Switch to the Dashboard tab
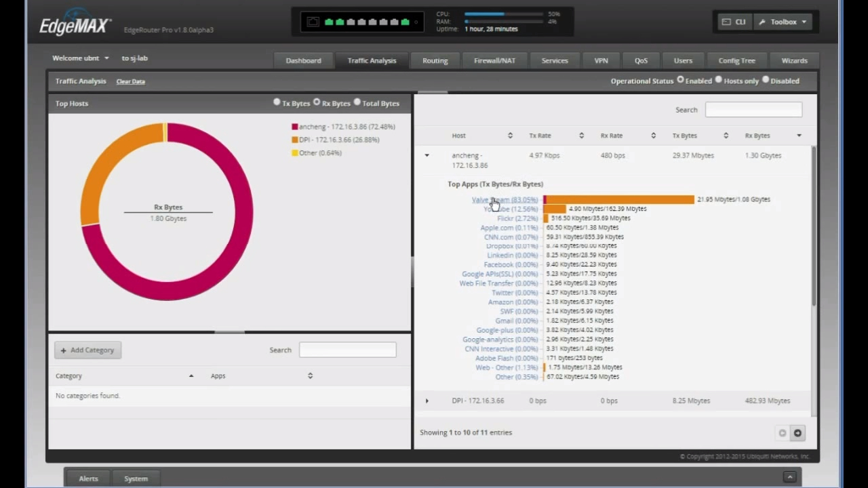Viewport: 868px width, 488px height. pyautogui.click(x=303, y=60)
